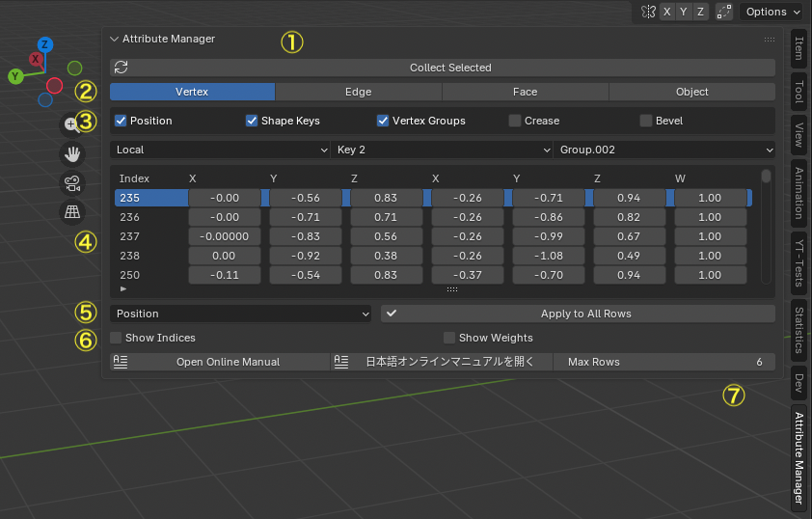Expand the Group.002 vertex group dropdown

click(x=664, y=150)
